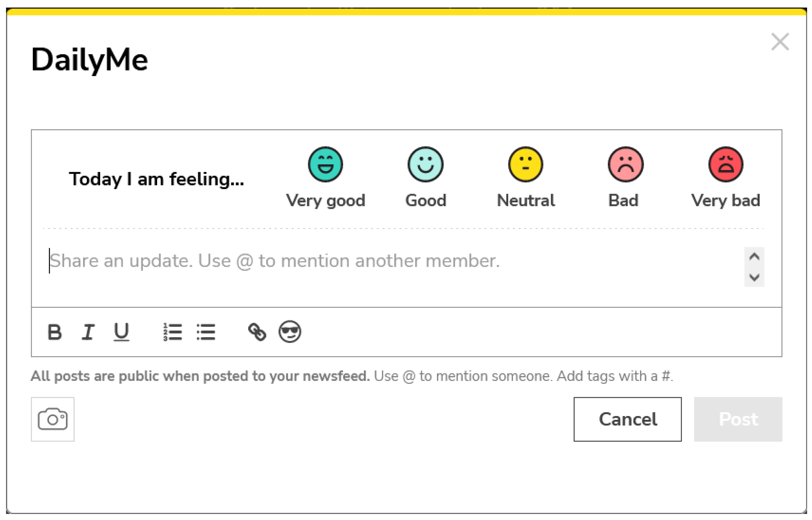The image size is (812, 520).
Task: Insert a bulleted list
Action: [206, 332]
